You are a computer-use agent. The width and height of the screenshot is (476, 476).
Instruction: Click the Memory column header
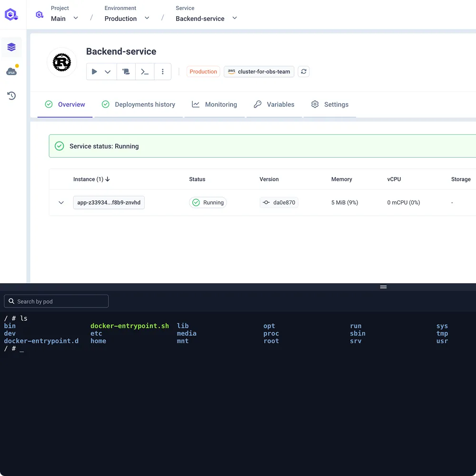(x=341, y=179)
